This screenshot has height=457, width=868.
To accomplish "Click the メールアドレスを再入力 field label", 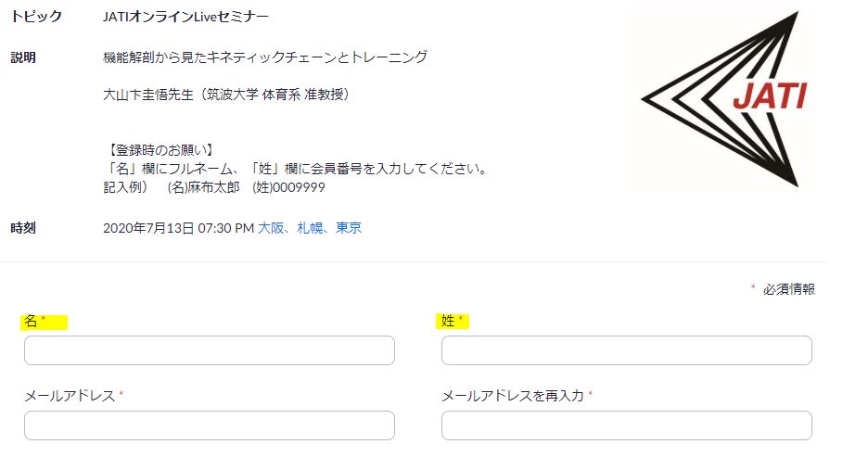I will tap(513, 396).
